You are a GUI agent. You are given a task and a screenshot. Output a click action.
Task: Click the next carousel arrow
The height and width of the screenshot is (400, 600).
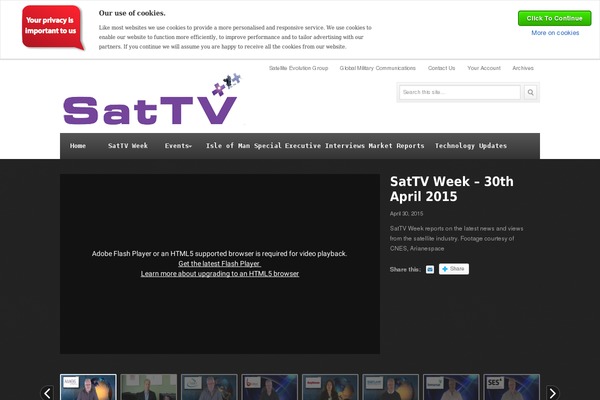click(x=552, y=393)
